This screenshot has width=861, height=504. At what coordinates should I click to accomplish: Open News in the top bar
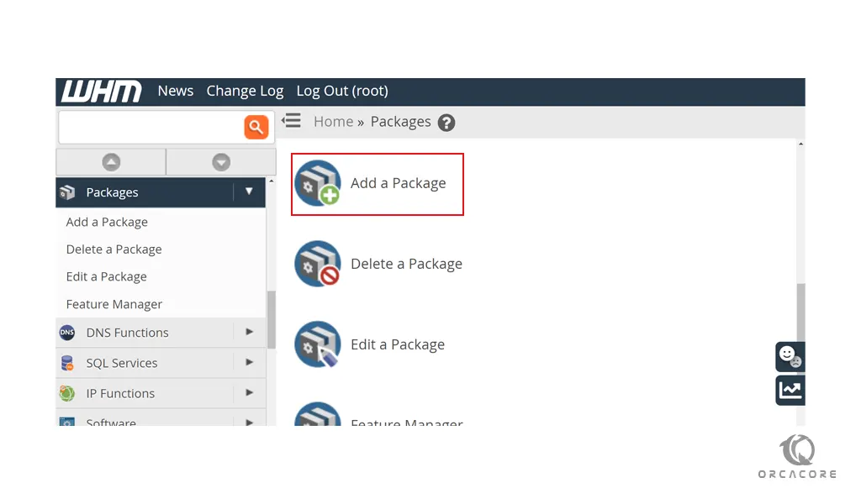point(175,91)
